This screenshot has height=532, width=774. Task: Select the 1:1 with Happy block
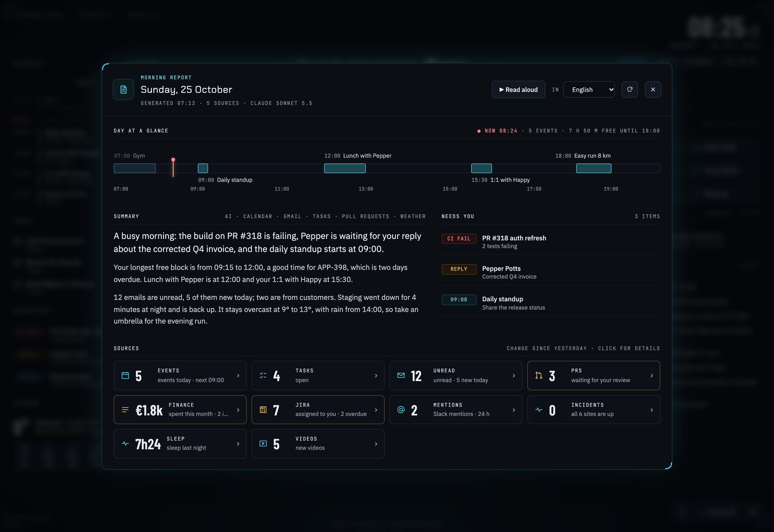(481, 168)
